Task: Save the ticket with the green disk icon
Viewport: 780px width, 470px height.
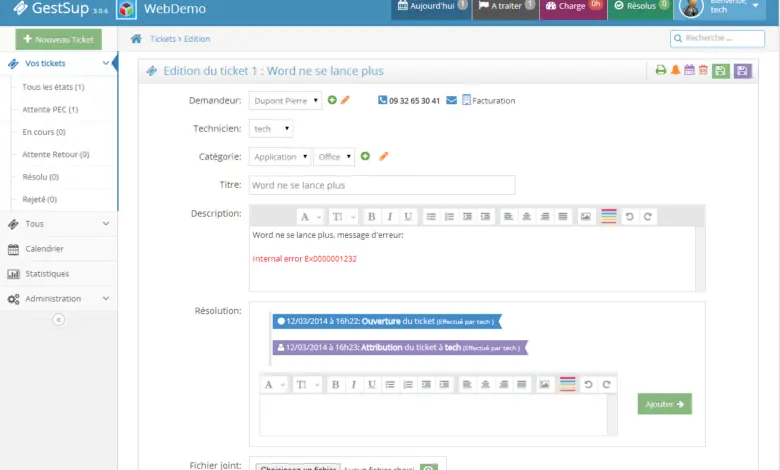Action: click(x=720, y=71)
